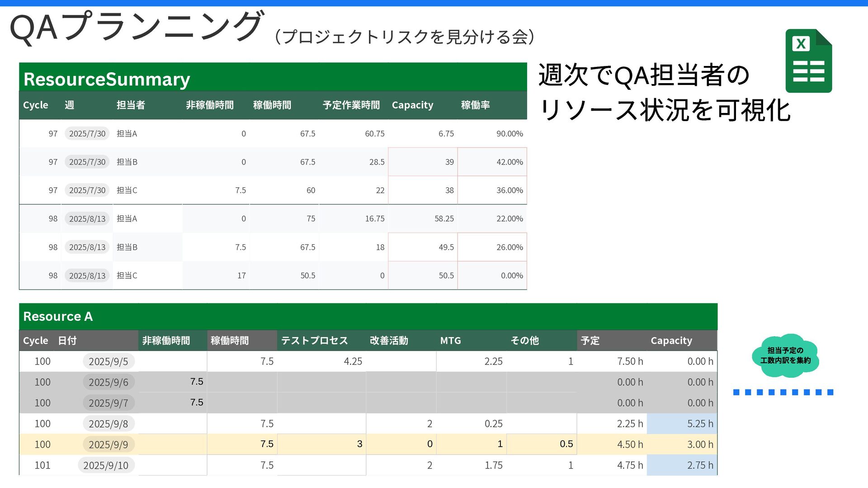
Task: Select the ResourceSummary table title
Action: [x=107, y=79]
